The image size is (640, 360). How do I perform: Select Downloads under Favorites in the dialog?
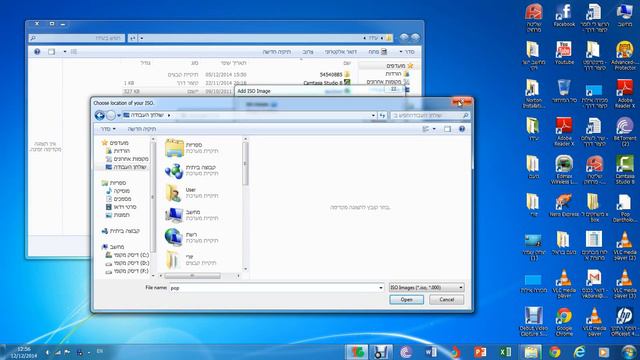click(118, 151)
